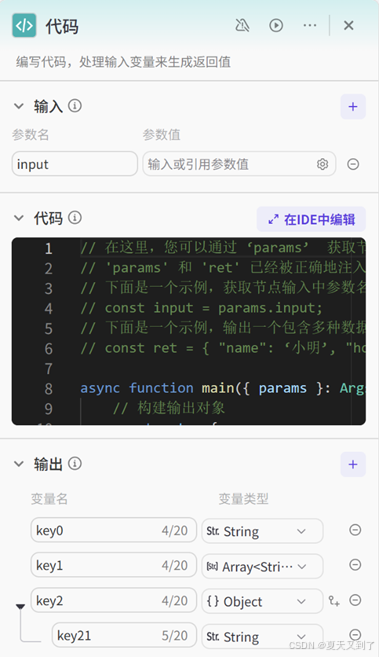This screenshot has height=657, width=379.
Task: Remove the key21 output variable
Action: coord(355,634)
